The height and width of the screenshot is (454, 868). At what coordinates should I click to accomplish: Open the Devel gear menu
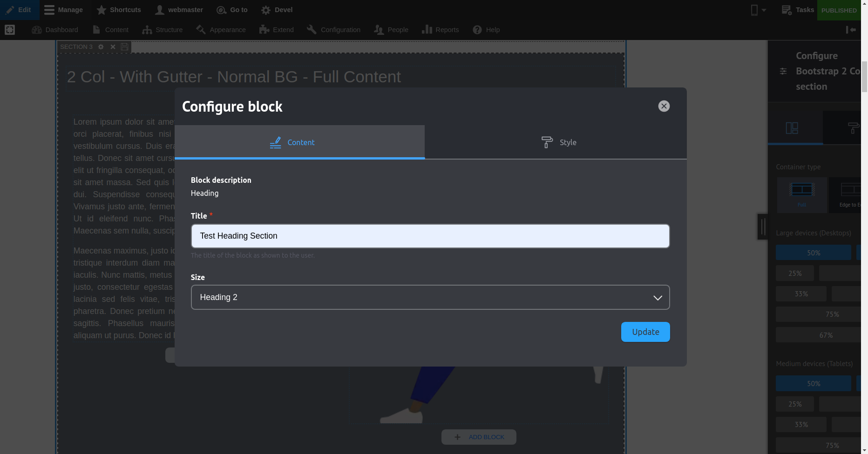click(x=277, y=9)
